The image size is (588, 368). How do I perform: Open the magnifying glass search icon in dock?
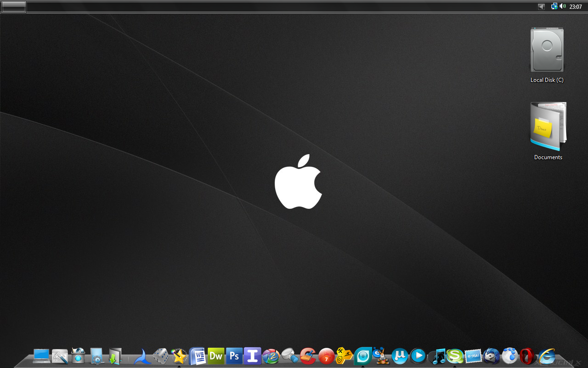pos(289,356)
